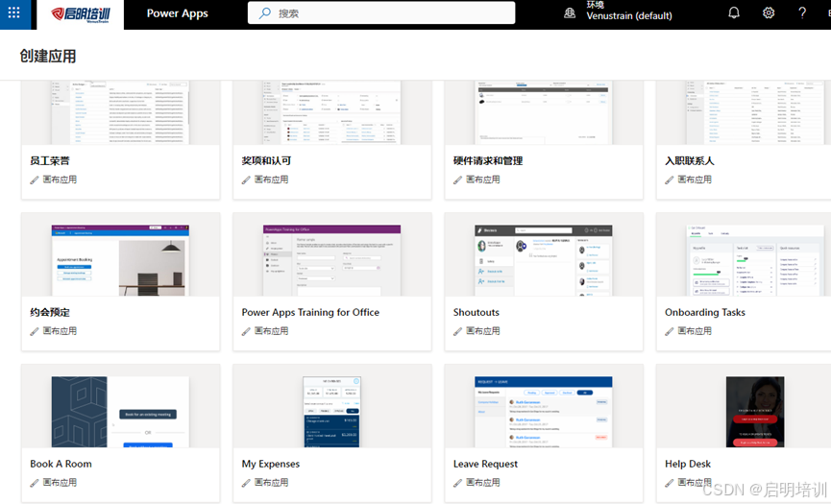Click pencil icon under 约会预定
Viewport: 831px width, 504px height.
[35, 331]
